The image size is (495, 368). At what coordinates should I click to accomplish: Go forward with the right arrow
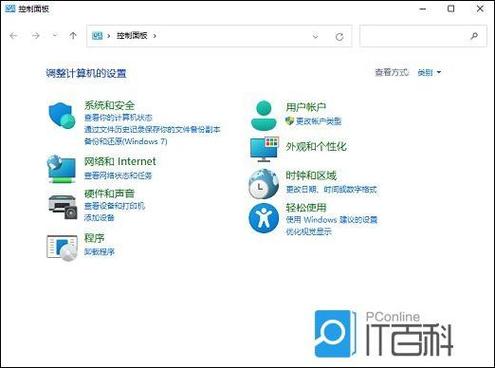(35, 35)
